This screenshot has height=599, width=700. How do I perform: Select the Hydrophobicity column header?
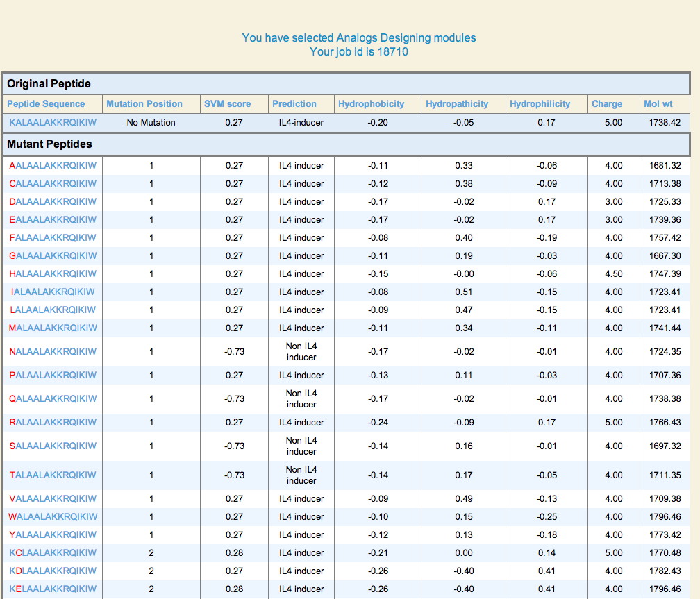371,104
